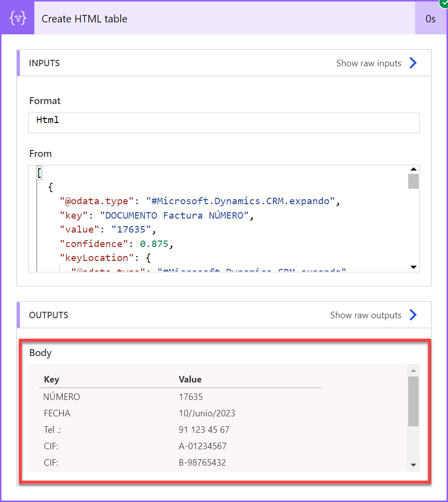Open Show raw outputs
Viewport: 448px width, 502px height.
(x=365, y=315)
